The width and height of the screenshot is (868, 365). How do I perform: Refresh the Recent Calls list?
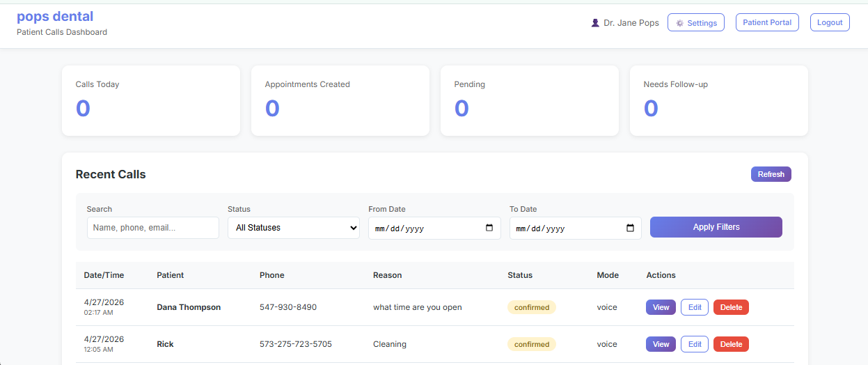tap(771, 174)
